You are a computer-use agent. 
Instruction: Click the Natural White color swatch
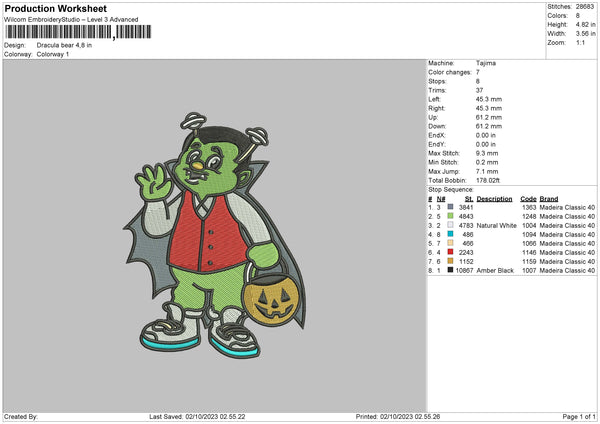[449, 225]
